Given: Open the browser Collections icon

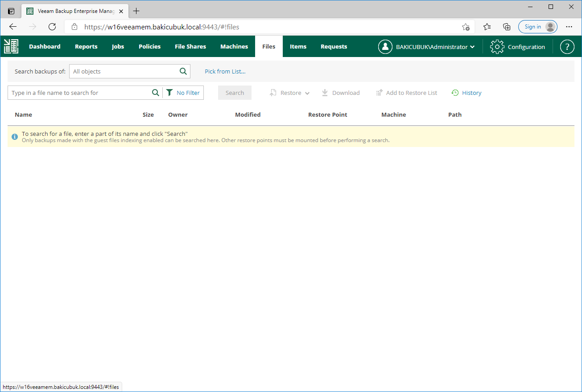Looking at the screenshot, I should [x=507, y=27].
